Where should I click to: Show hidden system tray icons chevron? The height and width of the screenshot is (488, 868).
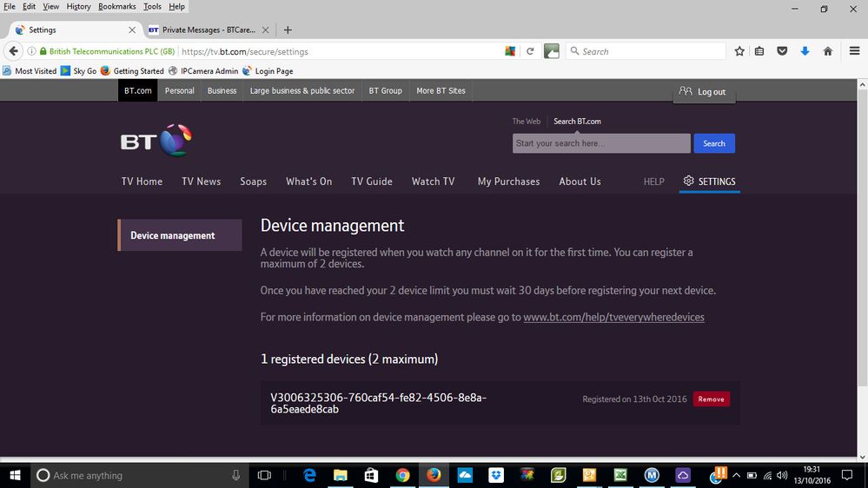pyautogui.click(x=736, y=475)
